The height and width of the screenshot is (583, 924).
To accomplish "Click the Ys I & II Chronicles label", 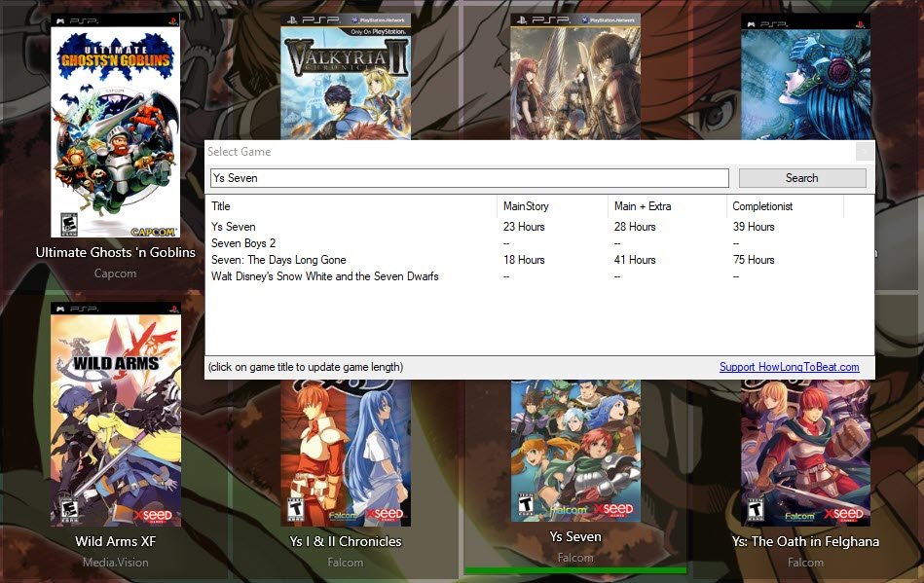I will [346, 541].
